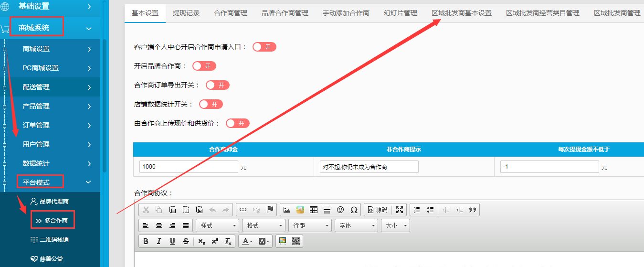644x267 pixels.
Task: Insert a special character (Omega)
Action: (x=354, y=210)
